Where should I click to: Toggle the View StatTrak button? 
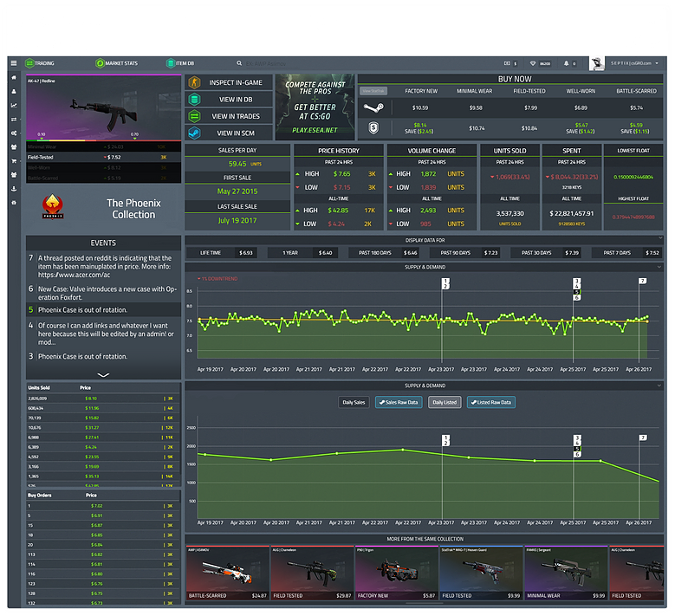[373, 91]
